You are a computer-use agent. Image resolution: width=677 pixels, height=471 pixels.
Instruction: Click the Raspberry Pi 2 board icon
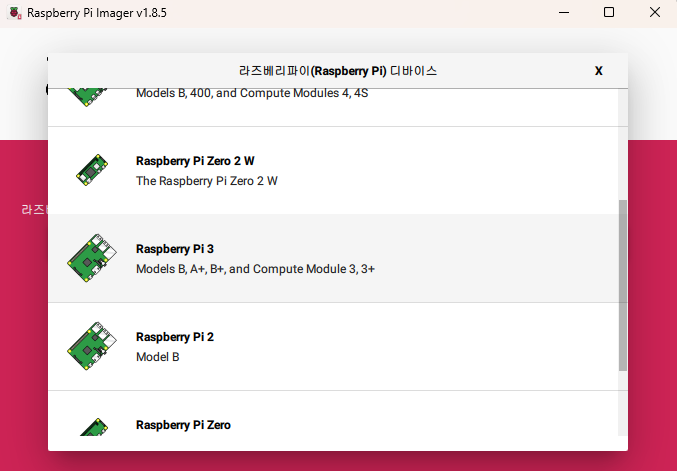92,346
